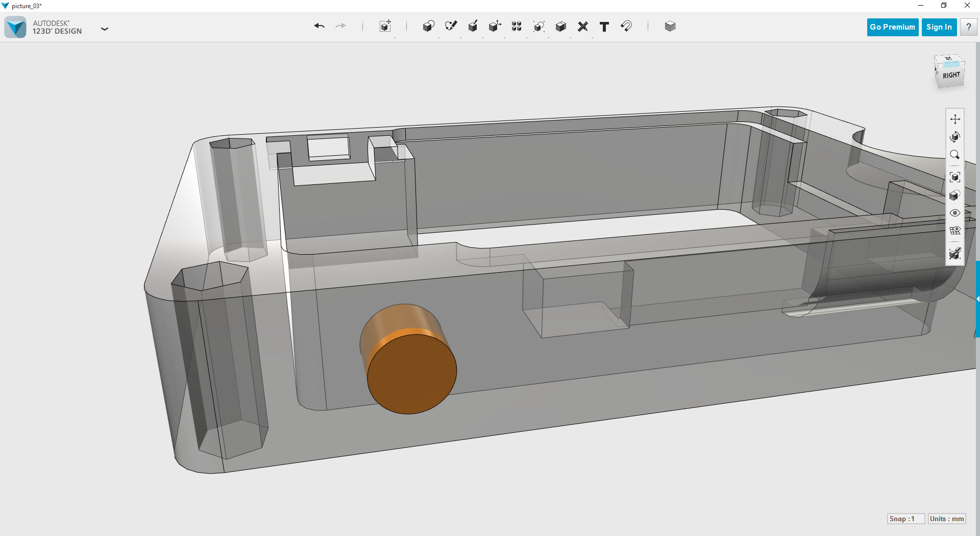Open the Snap : 1 value selector
This screenshot has height=536, width=980.
click(x=905, y=519)
